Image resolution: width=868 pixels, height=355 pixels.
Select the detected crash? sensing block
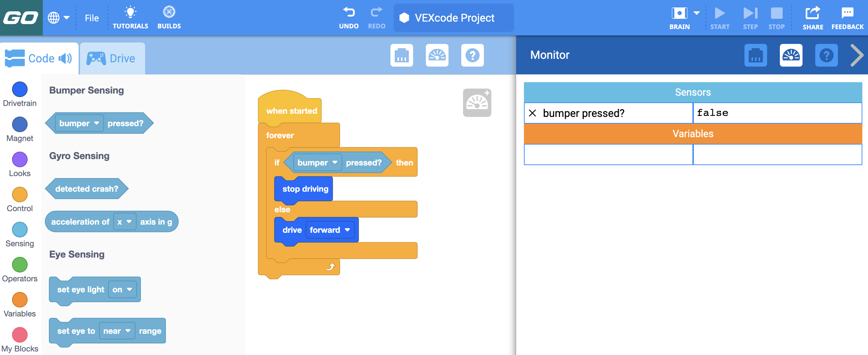(86, 188)
